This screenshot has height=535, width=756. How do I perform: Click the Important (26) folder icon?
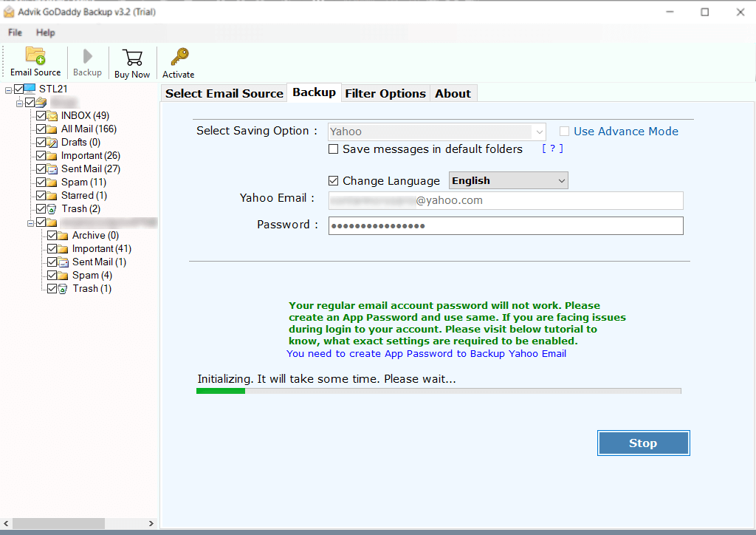[x=52, y=156]
